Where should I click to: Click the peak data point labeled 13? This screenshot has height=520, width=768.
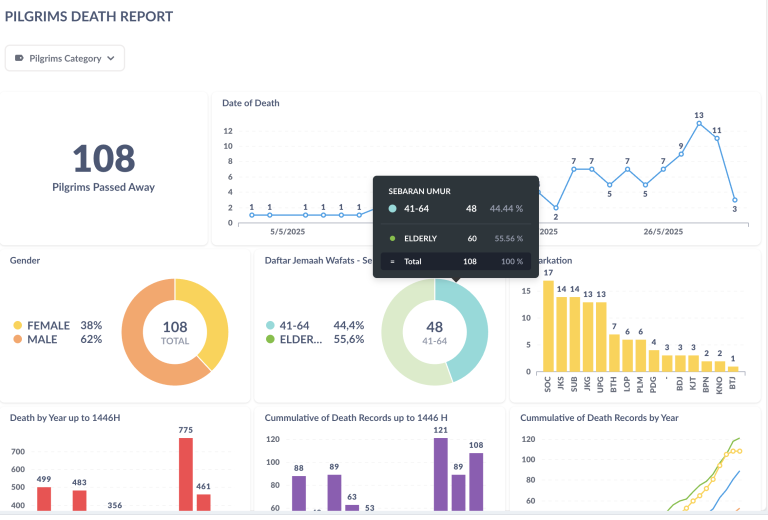(x=699, y=124)
